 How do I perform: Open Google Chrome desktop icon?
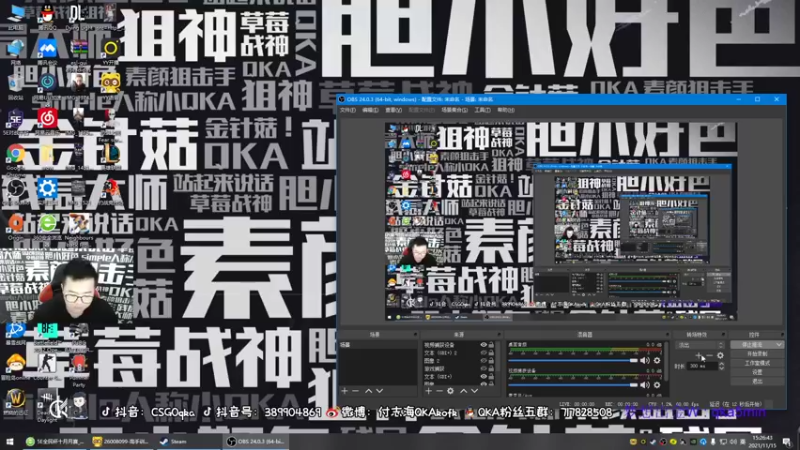pos(16,156)
